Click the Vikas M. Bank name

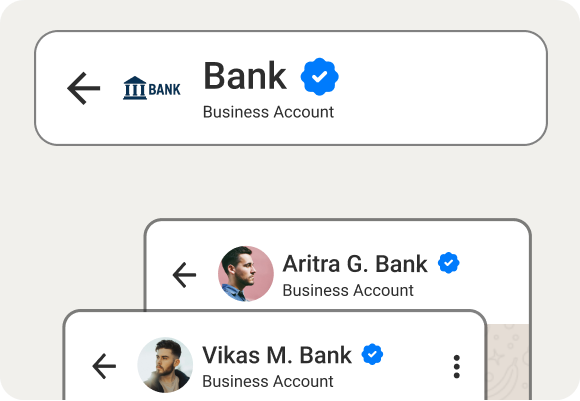tap(277, 355)
